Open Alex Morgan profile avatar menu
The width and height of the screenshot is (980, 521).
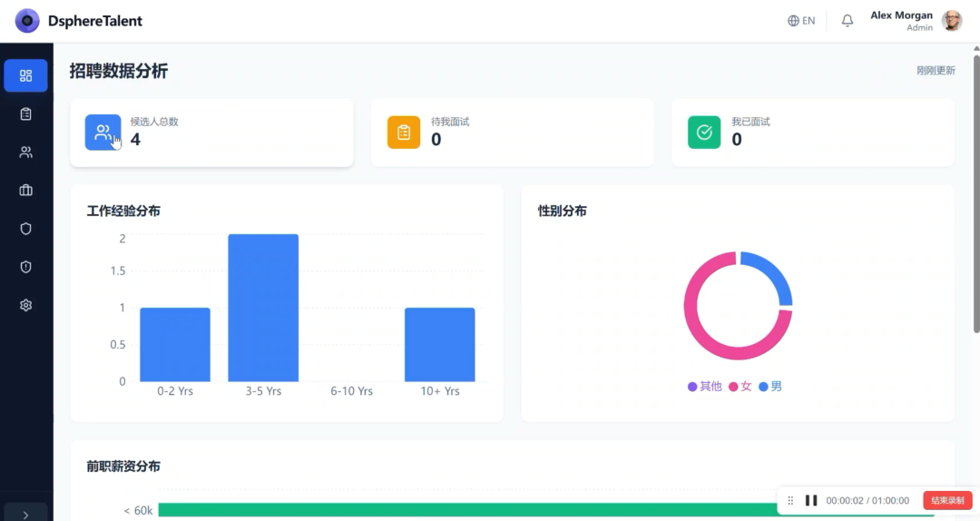(952, 21)
